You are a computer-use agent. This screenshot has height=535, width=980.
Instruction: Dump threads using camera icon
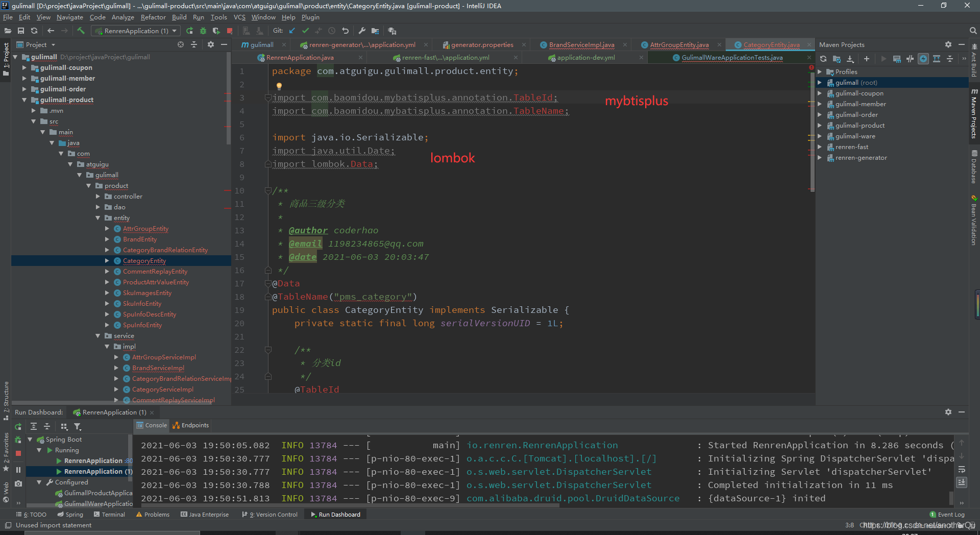[18, 483]
